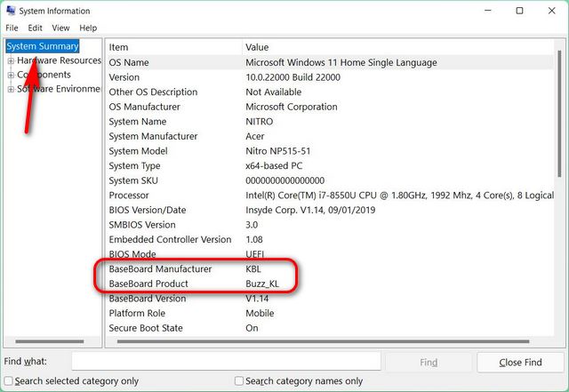Click the NITRO value

coord(259,122)
